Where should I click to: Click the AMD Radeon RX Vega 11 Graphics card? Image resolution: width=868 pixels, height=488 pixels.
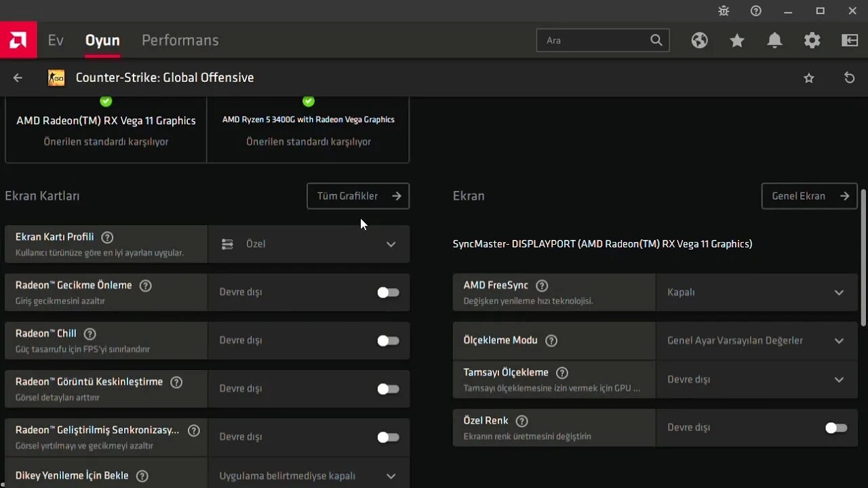pyautogui.click(x=106, y=129)
